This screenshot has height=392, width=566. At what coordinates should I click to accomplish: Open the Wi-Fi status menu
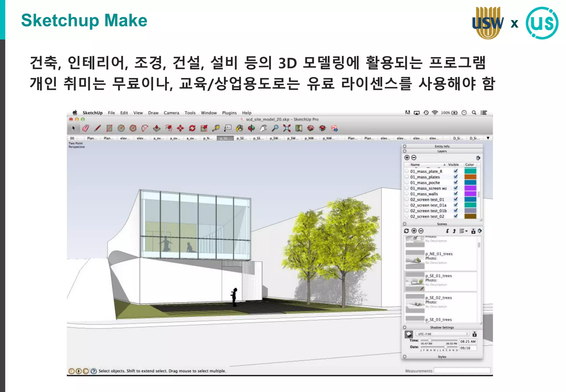point(435,113)
